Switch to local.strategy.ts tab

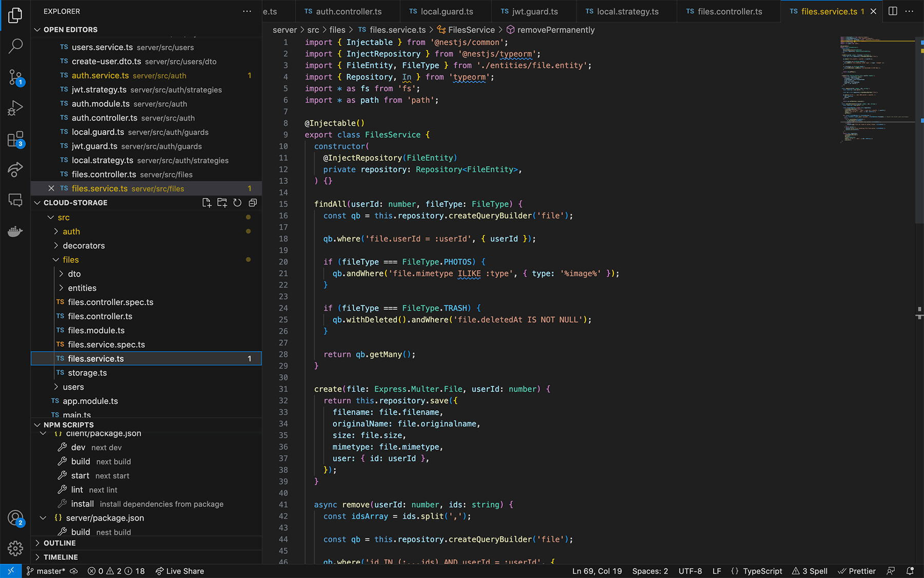point(627,11)
